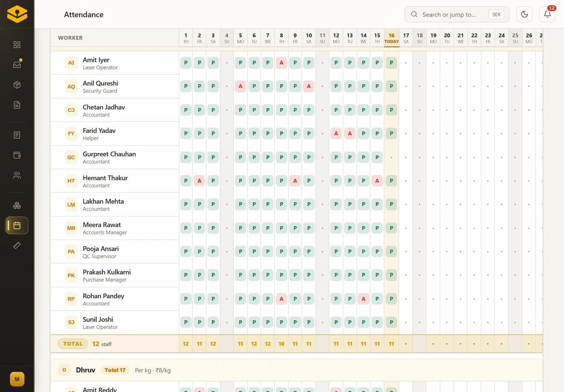Mark Gurpreet Chauhan's empty attendance cell for today
564x392 pixels.
pos(391,157)
